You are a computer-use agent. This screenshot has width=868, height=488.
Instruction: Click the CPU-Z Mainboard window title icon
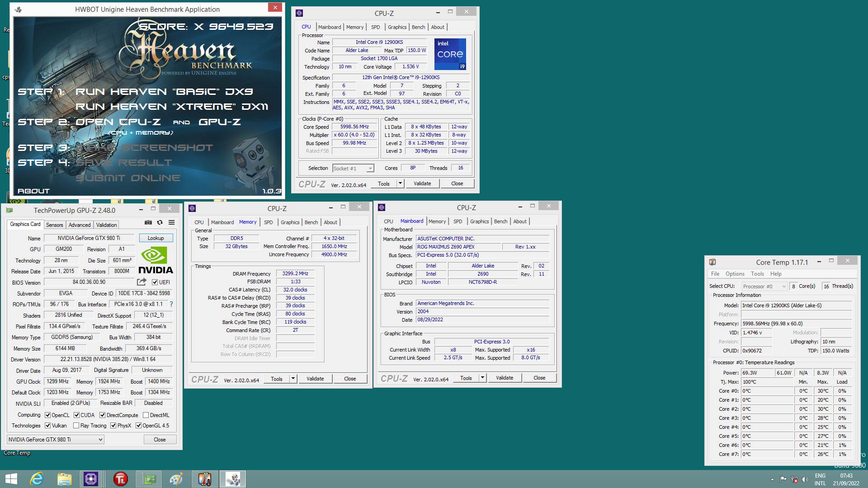click(x=382, y=207)
